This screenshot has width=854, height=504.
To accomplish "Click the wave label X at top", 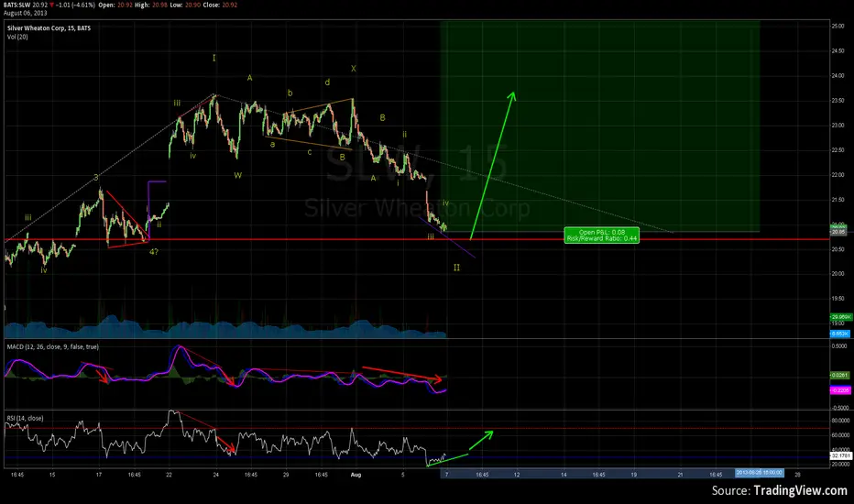I will [353, 69].
